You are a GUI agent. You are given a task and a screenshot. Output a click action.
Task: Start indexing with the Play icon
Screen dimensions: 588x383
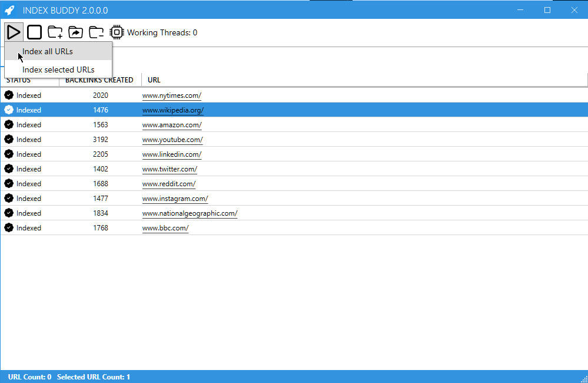tap(14, 32)
